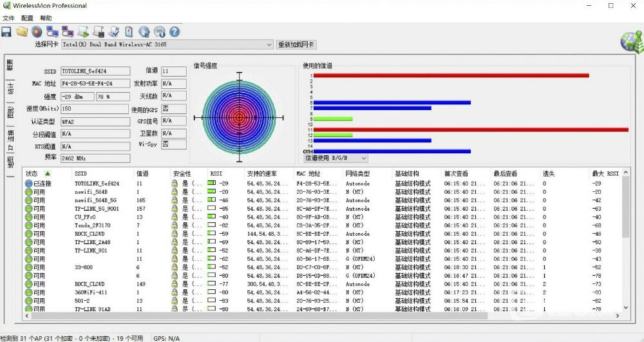The image size is (644, 342).
Task: Click the 认证类型 field showing WPA2
Action: [x=95, y=122]
